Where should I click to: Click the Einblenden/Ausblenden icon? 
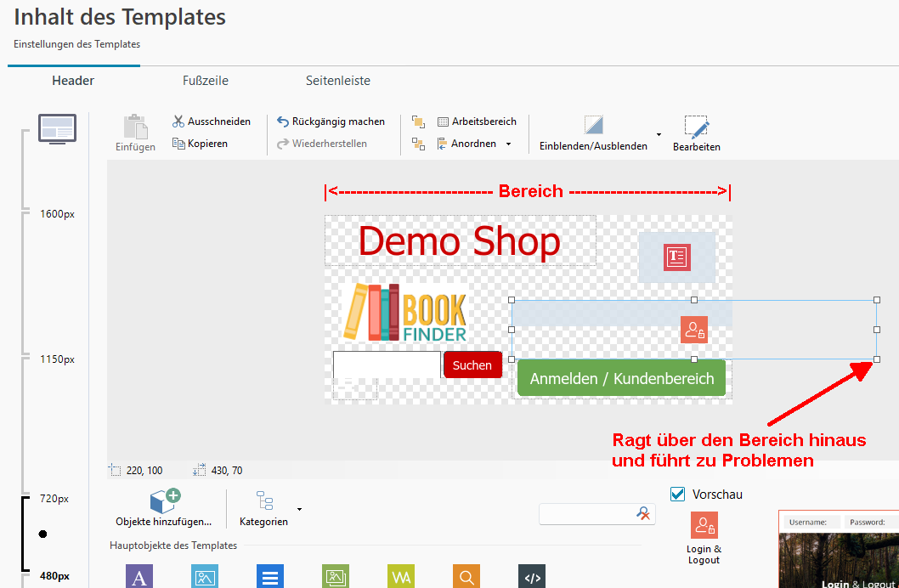pyautogui.click(x=593, y=126)
